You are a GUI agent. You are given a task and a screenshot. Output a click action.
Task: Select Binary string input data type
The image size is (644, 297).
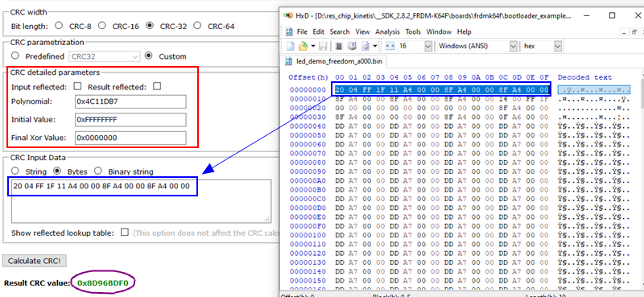pyautogui.click(x=97, y=171)
